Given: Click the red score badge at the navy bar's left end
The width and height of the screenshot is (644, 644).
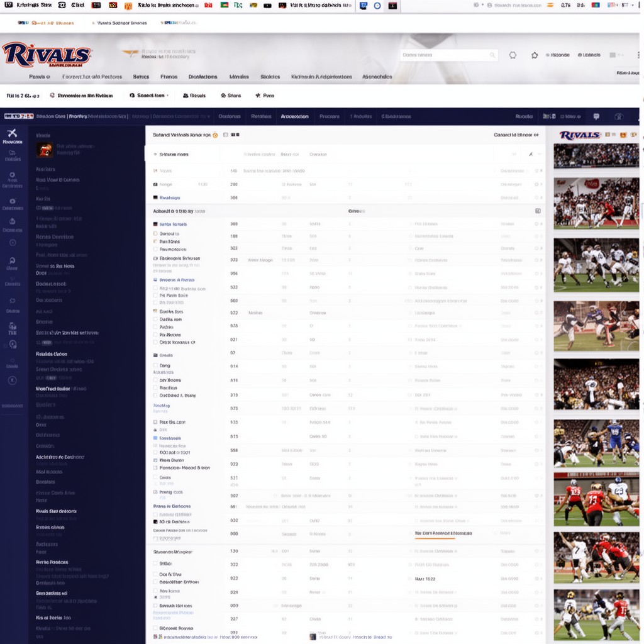Looking at the screenshot, I should coord(19,116).
